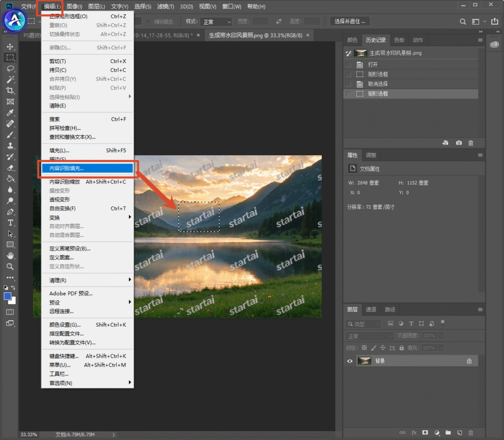Select the Eyedropper tool
This screenshot has height=440, width=504.
point(10,113)
